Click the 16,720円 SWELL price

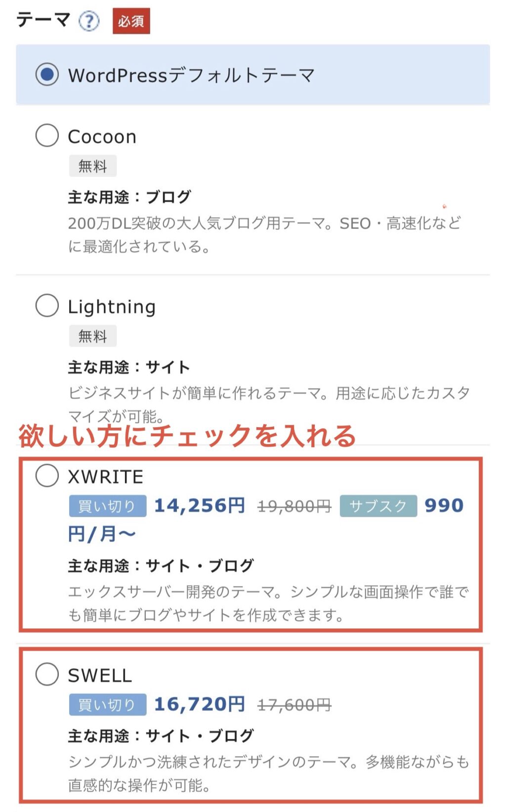pyautogui.click(x=200, y=704)
